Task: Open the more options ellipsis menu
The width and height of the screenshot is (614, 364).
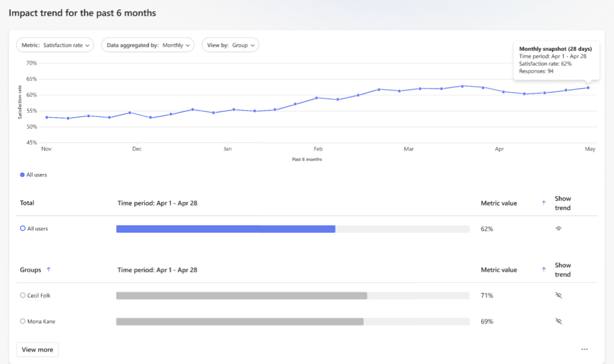Action: (584, 350)
